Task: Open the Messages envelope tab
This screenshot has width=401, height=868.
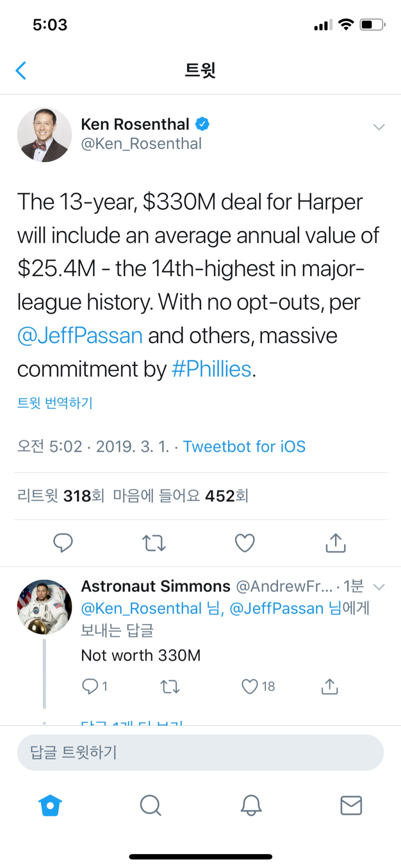Action: pos(351,805)
